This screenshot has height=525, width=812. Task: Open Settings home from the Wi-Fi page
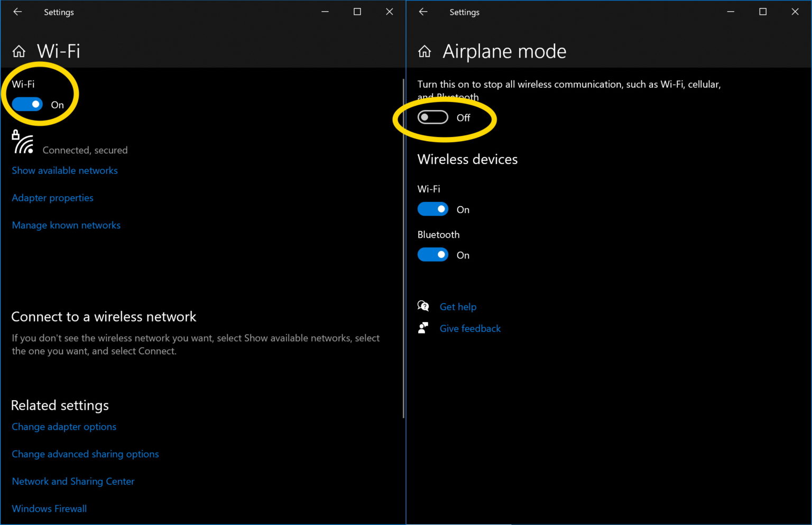click(x=19, y=51)
